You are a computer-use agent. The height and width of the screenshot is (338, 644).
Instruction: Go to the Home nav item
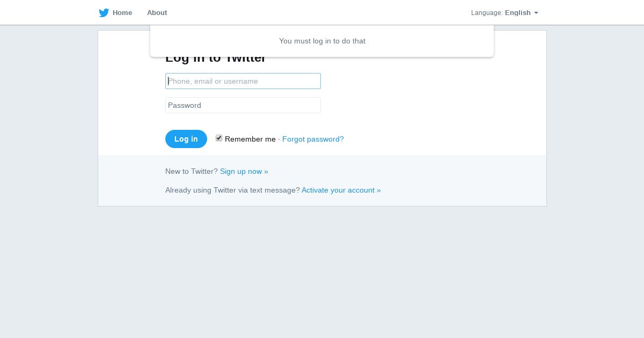coord(122,13)
